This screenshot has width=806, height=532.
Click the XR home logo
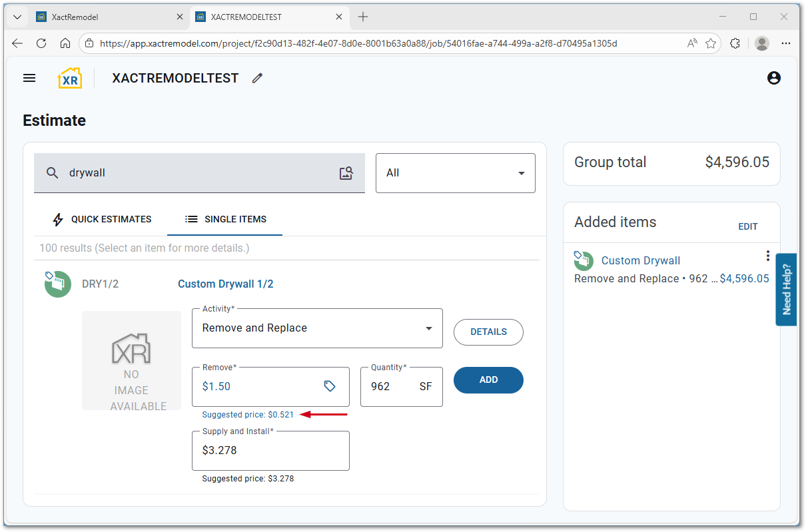pyautogui.click(x=69, y=78)
